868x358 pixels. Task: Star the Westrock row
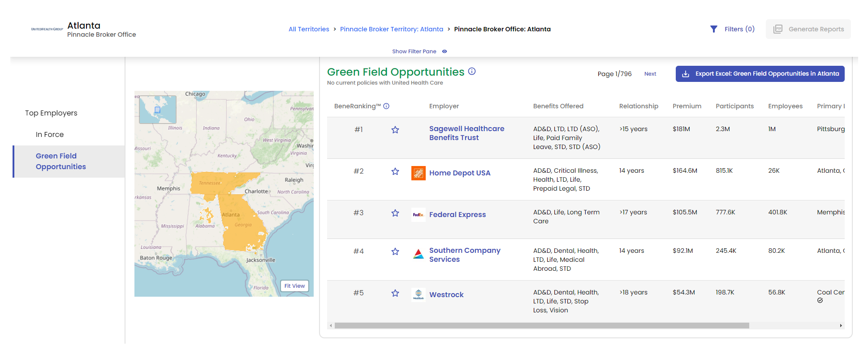point(395,293)
